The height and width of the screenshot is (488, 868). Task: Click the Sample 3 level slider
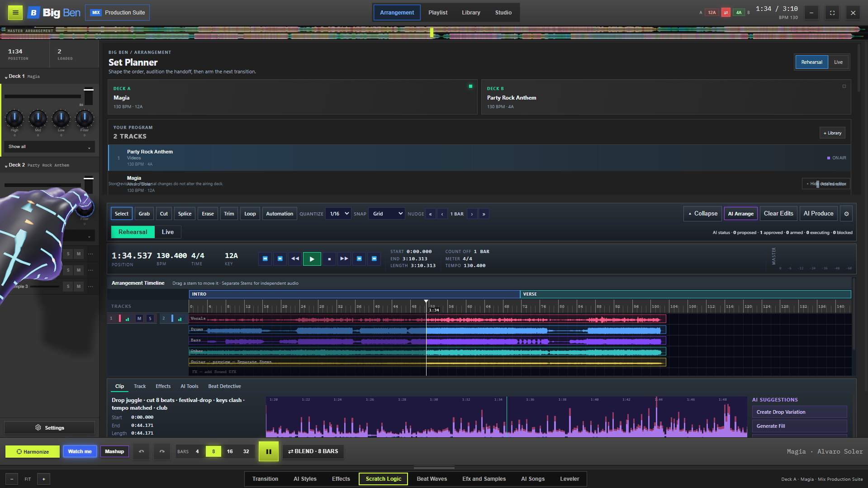point(44,287)
